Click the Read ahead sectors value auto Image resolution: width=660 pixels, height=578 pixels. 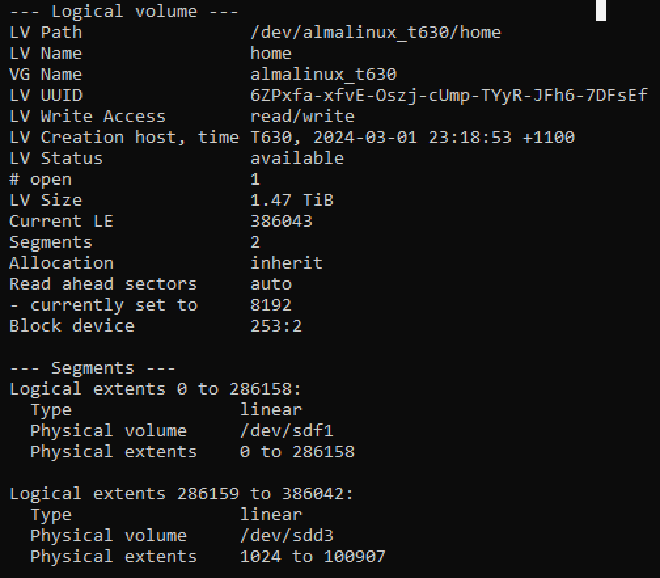[x=271, y=285]
